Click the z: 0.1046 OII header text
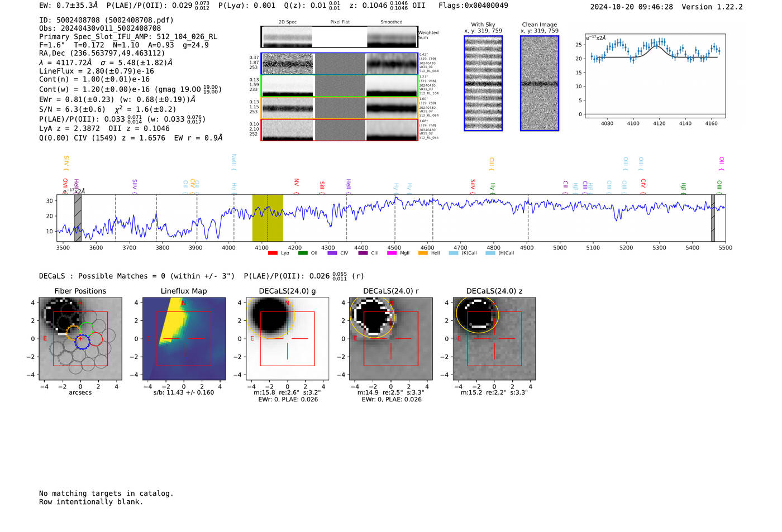The width and height of the screenshot is (782, 532). [387, 5]
